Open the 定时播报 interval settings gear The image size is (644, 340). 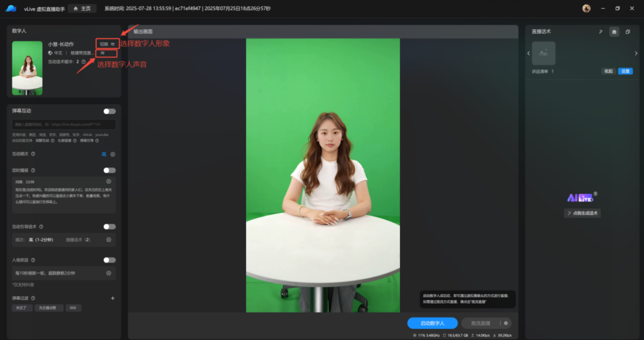[x=109, y=181]
